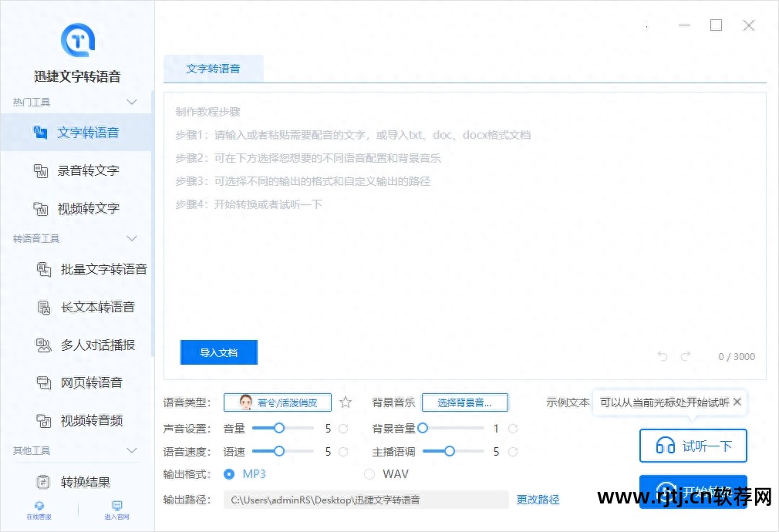The image size is (779, 532).
Task: Click the 更改路径 link
Action: point(538,499)
